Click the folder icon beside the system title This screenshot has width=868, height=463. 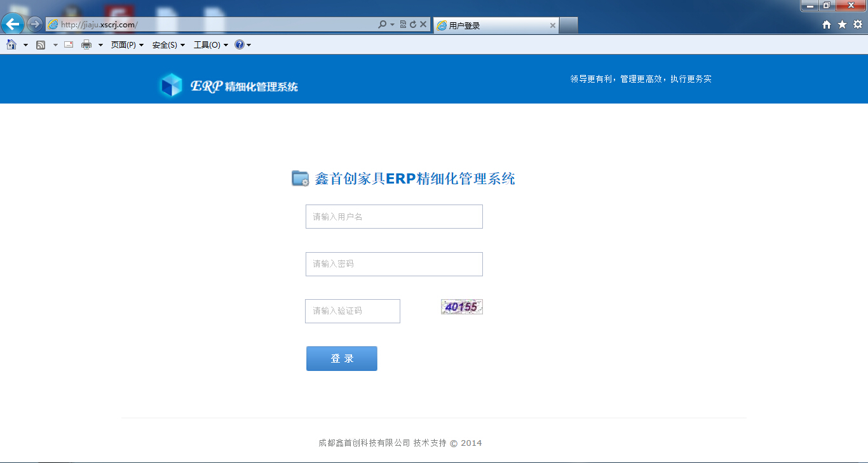pyautogui.click(x=301, y=178)
